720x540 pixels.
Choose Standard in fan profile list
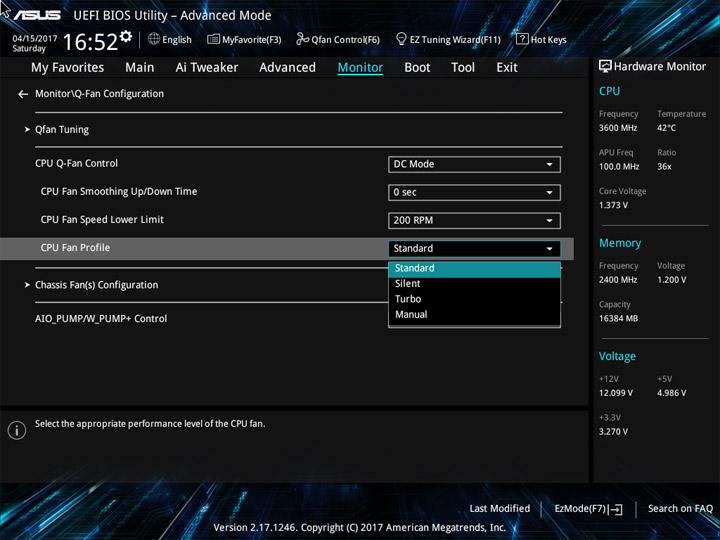click(474, 269)
